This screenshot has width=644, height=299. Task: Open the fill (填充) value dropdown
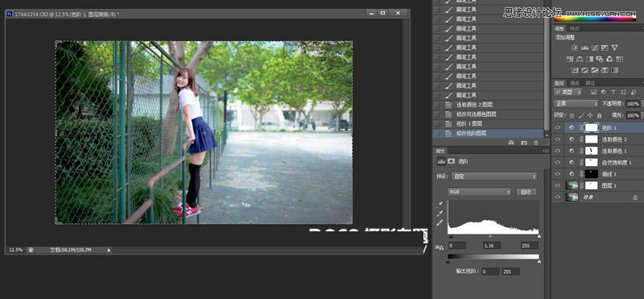pos(642,115)
